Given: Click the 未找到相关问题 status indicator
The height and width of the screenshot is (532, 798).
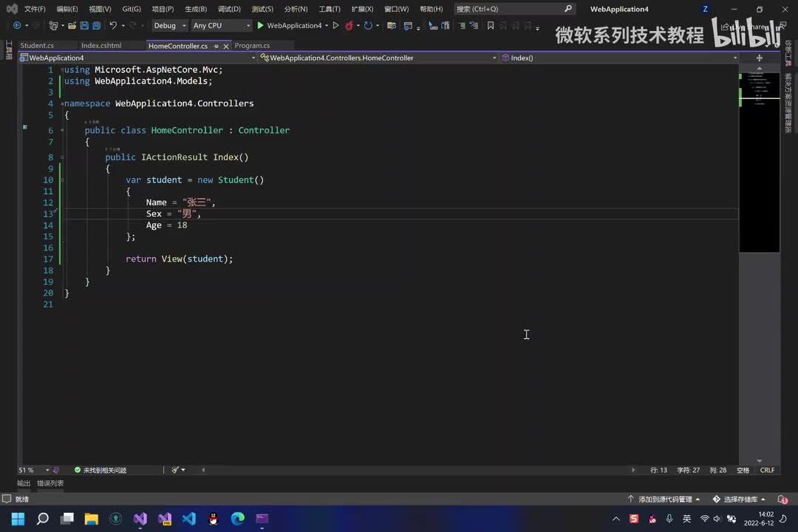Looking at the screenshot, I should click(100, 470).
